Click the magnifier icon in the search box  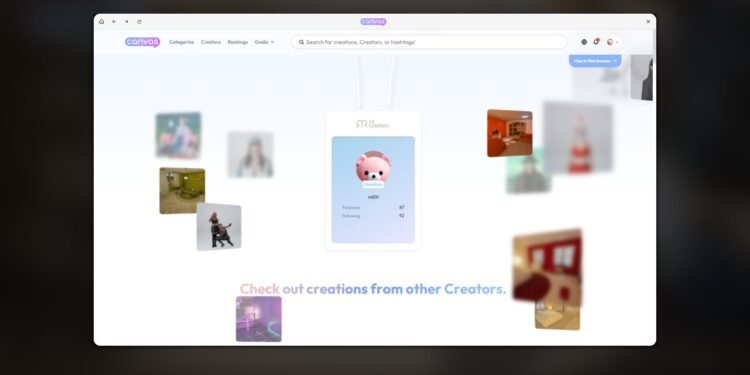pos(301,42)
